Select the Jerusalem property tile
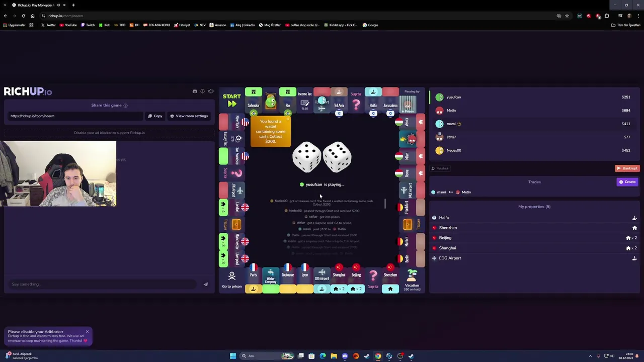This screenshot has width=644, height=362. [390, 101]
